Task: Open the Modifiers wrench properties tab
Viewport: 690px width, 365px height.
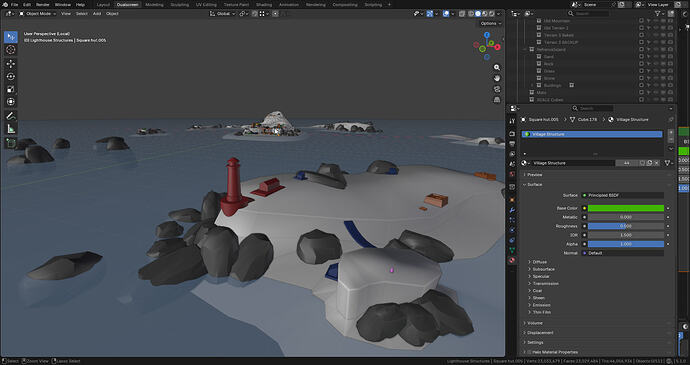Action: (x=512, y=210)
